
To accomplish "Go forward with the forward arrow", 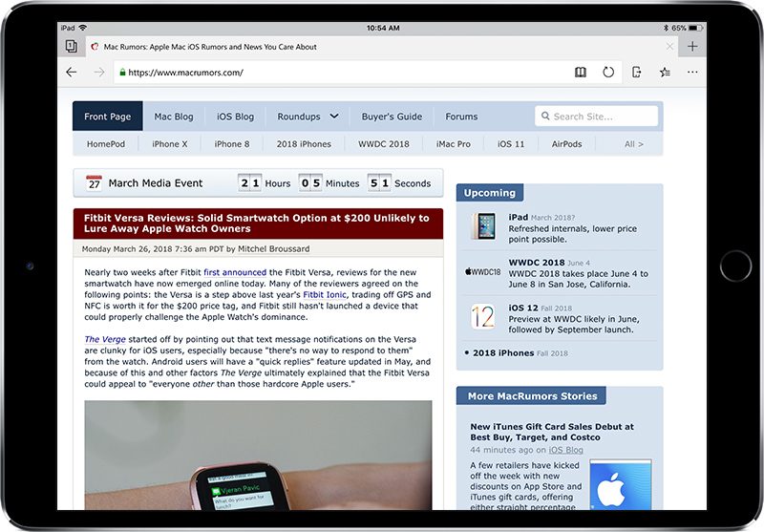I will pyautogui.click(x=99, y=72).
